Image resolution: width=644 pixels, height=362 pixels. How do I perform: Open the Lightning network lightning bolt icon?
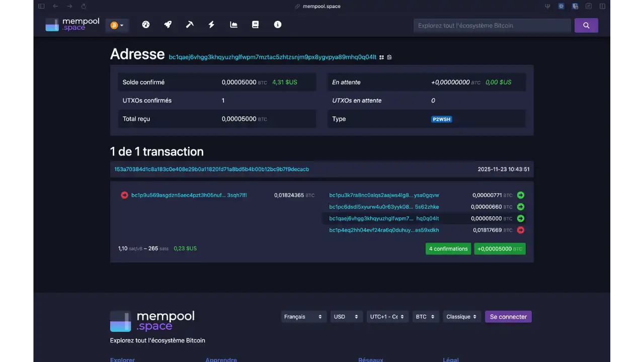[x=211, y=24]
